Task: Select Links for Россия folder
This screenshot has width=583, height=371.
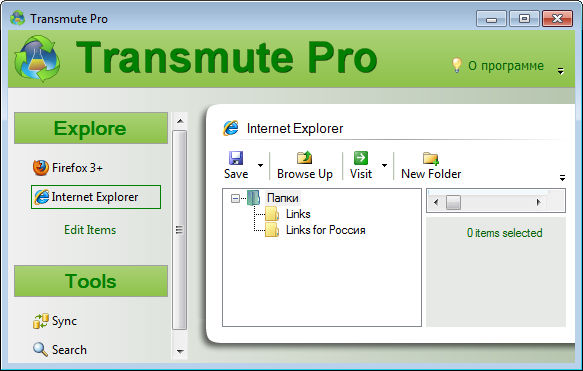Action: [x=326, y=230]
